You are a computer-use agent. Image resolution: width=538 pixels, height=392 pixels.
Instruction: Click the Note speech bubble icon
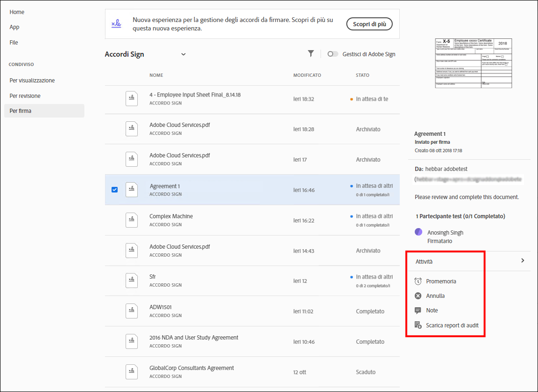coord(418,311)
